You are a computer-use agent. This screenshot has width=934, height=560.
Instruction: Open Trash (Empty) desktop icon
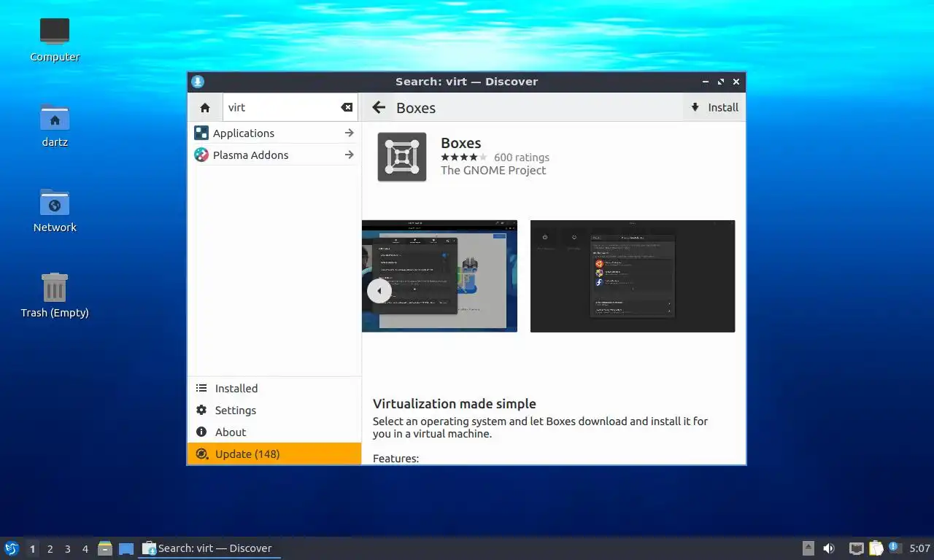pos(55,295)
